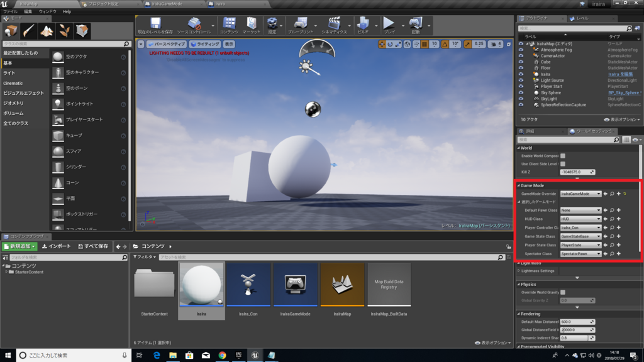Open the Default Pawn Class dropdown
Viewport: 644px width, 362px height.
tap(580, 210)
